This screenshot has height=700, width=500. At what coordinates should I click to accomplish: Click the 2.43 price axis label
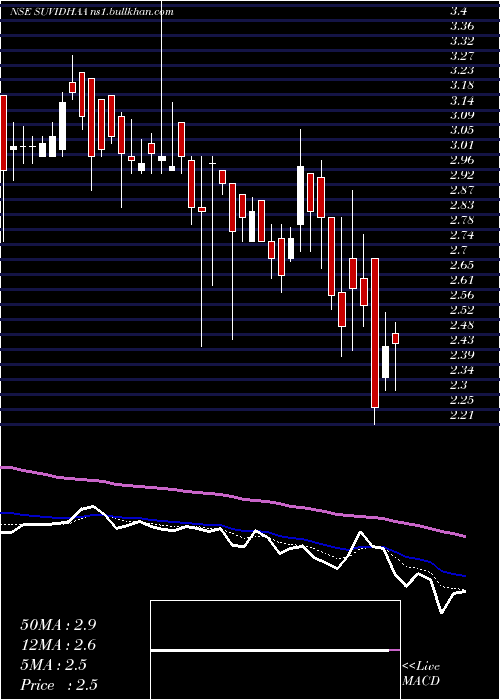click(x=462, y=340)
